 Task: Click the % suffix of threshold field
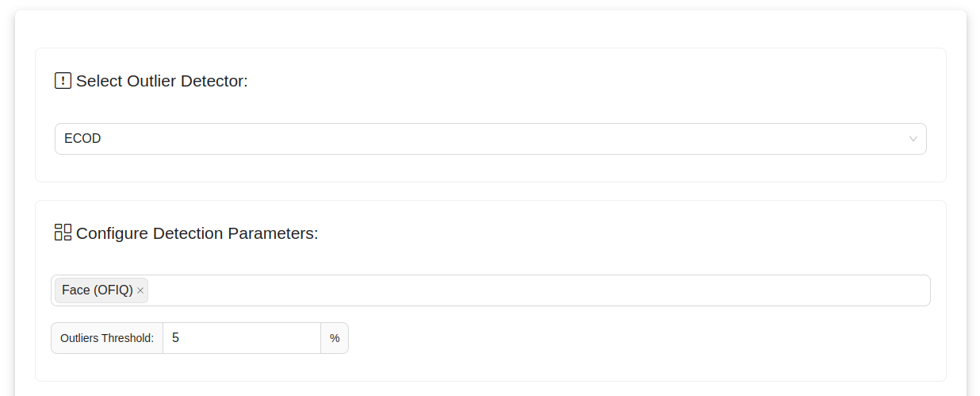coord(335,338)
